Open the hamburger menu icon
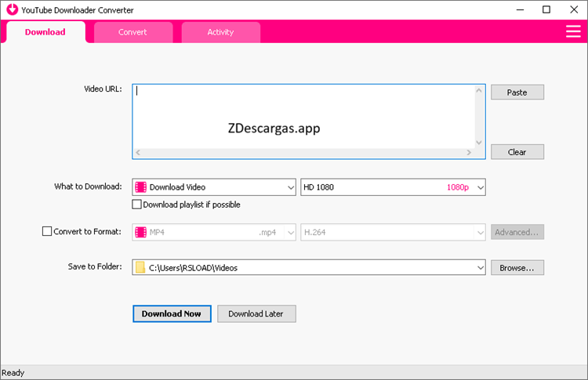 [573, 31]
